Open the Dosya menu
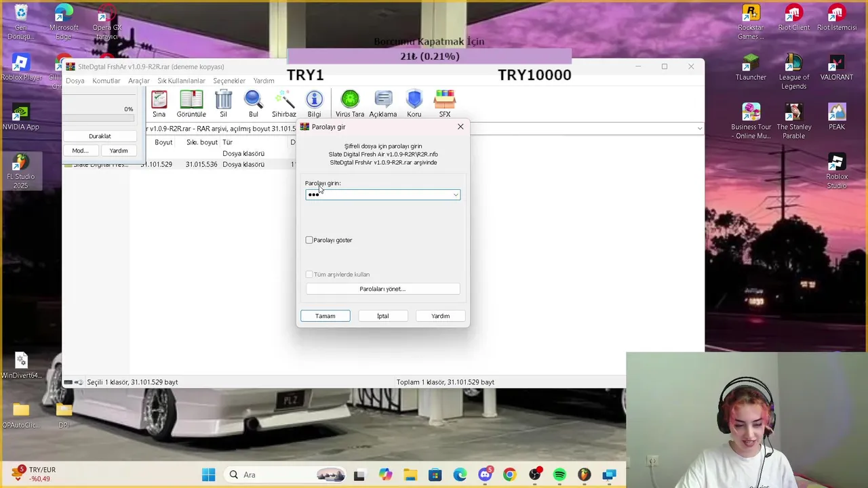 (75, 81)
